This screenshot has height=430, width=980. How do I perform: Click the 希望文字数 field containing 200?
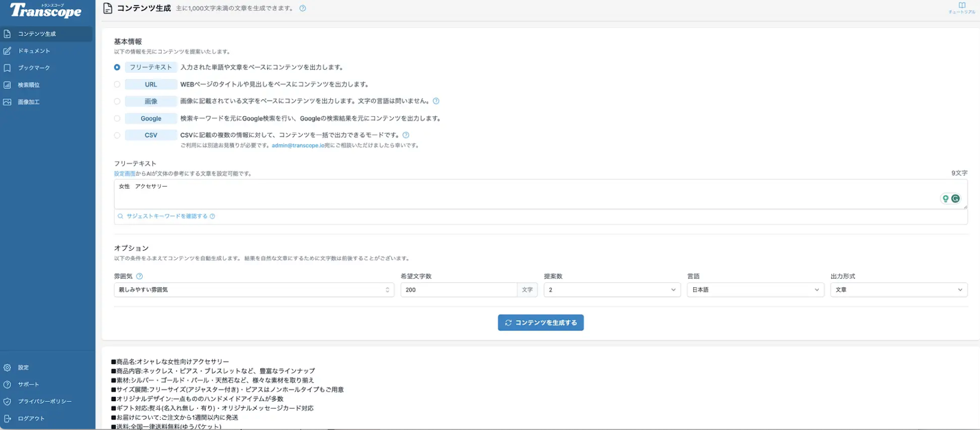coord(459,290)
